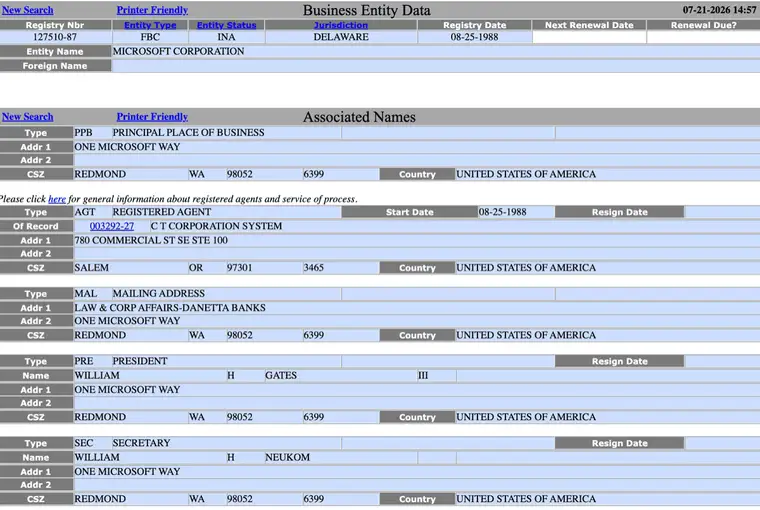The height and width of the screenshot is (510, 760).
Task: Click the Next Renewal Date header
Action: tap(589, 25)
